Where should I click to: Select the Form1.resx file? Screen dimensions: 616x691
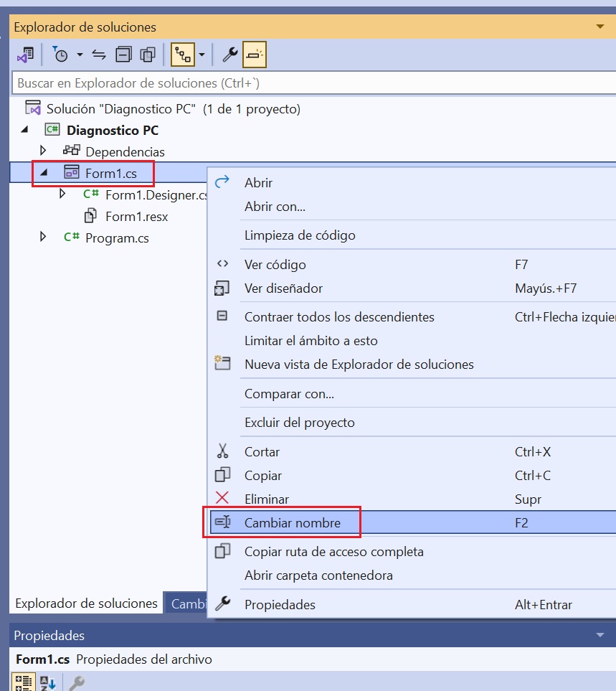pyautogui.click(x=136, y=216)
